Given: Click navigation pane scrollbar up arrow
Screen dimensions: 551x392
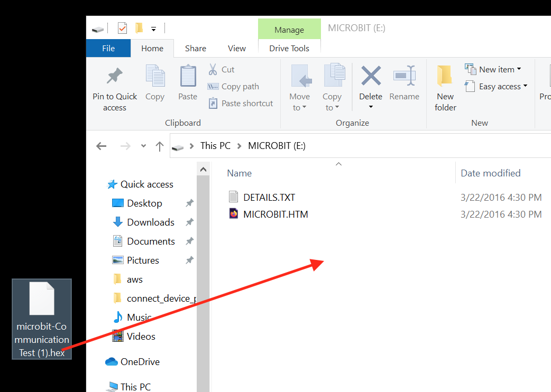Looking at the screenshot, I should [203, 170].
